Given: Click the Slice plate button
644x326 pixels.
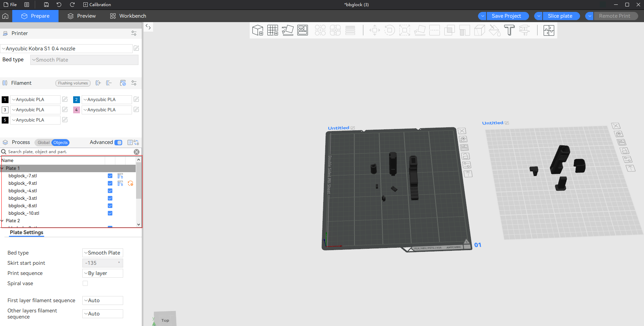Looking at the screenshot, I should (561, 16).
